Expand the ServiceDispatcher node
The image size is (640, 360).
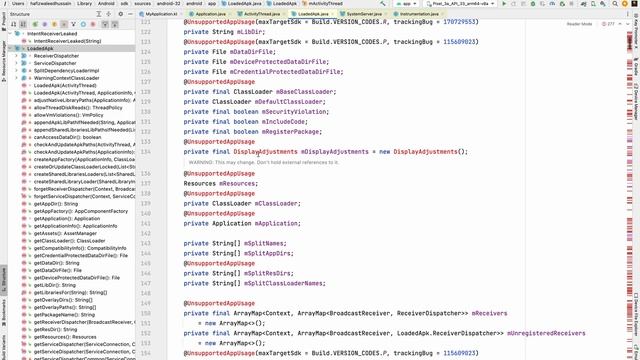pyautogui.click(x=16, y=63)
